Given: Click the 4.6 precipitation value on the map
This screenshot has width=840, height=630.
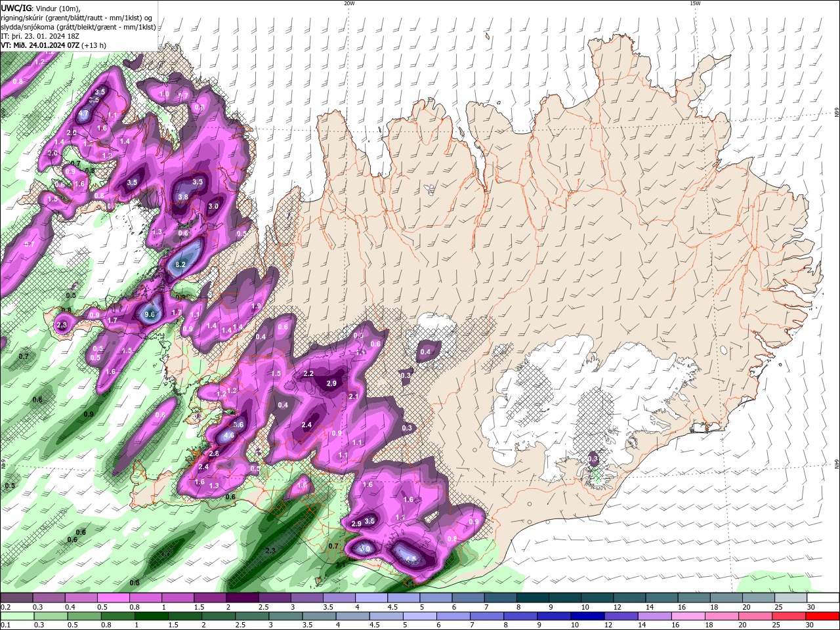Looking at the screenshot, I should pyautogui.click(x=229, y=436).
